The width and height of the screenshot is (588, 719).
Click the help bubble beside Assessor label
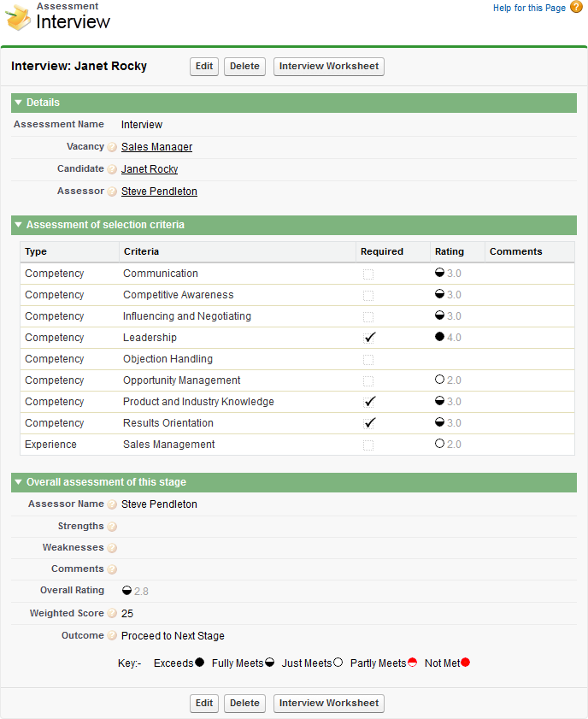point(112,192)
